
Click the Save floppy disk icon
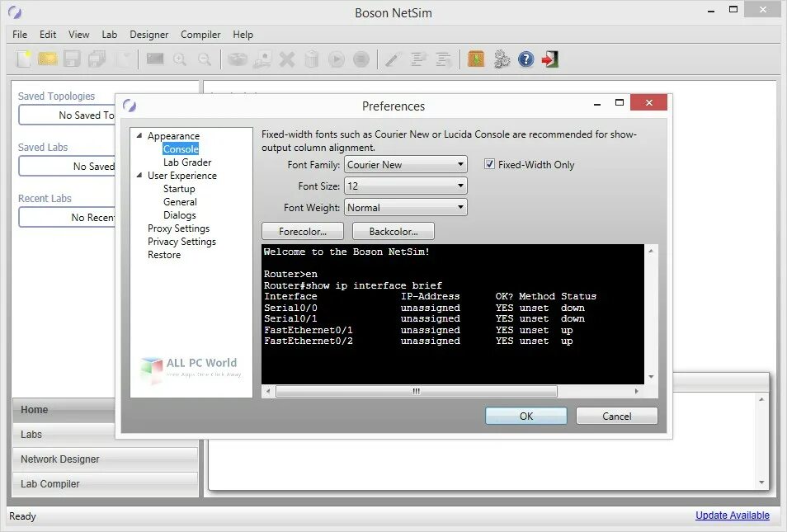click(72, 59)
